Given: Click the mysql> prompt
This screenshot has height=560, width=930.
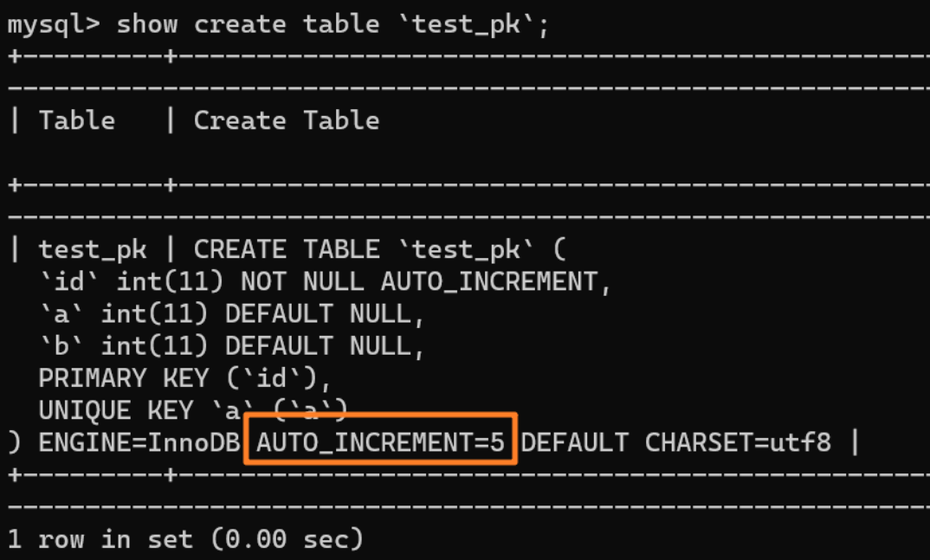Looking at the screenshot, I should (54, 24).
